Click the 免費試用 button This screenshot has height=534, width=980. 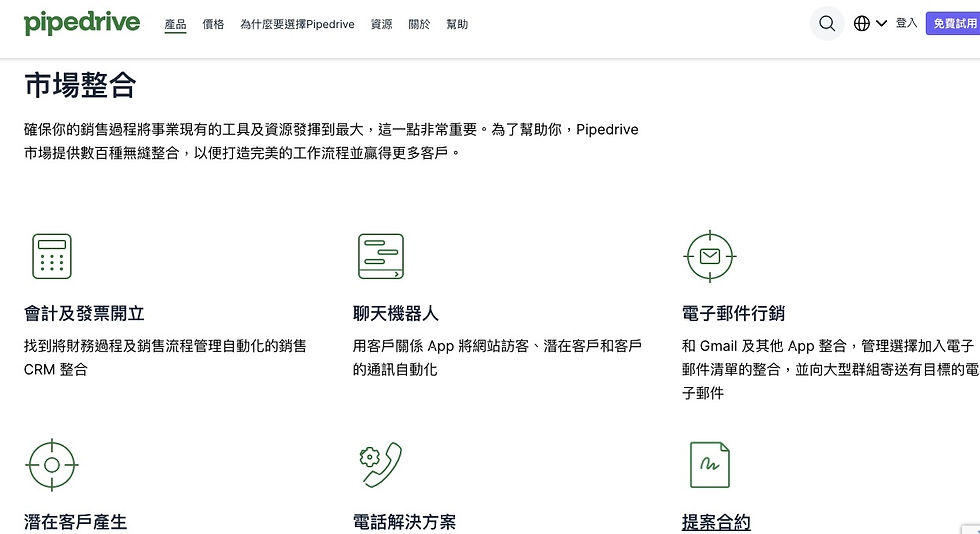tap(954, 24)
